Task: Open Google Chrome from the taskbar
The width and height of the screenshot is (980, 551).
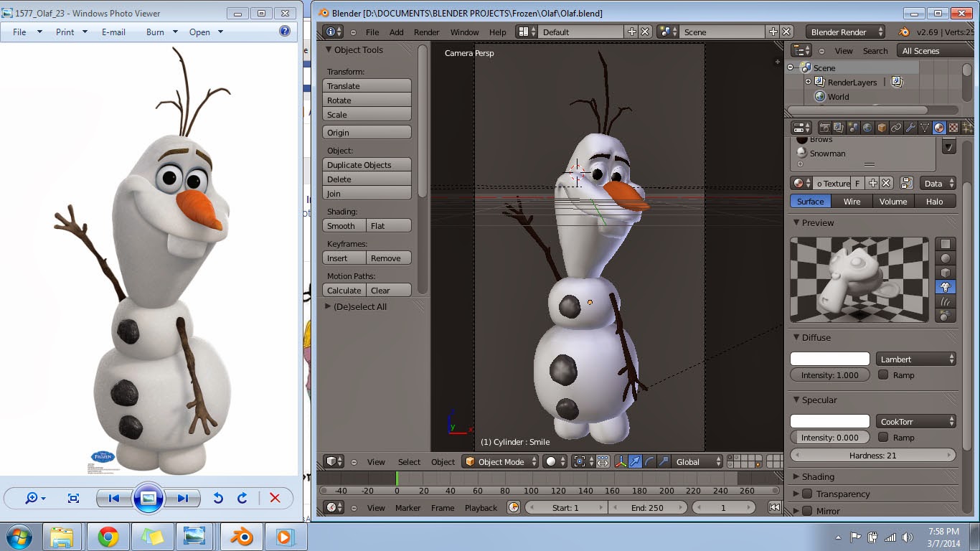Action: (108, 537)
